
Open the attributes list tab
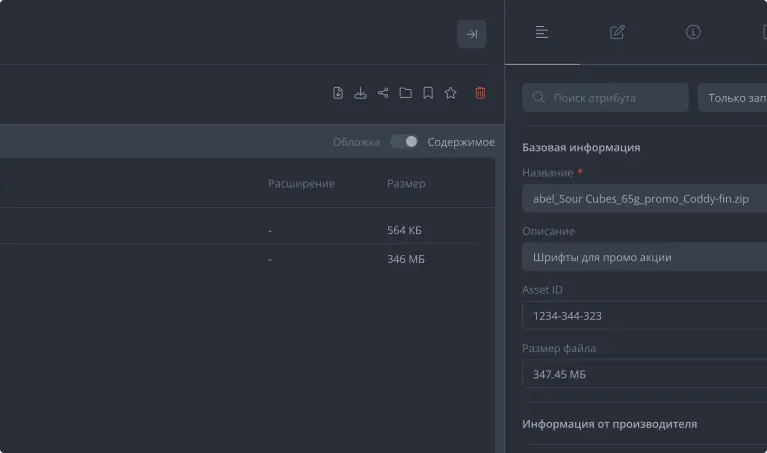tap(541, 32)
